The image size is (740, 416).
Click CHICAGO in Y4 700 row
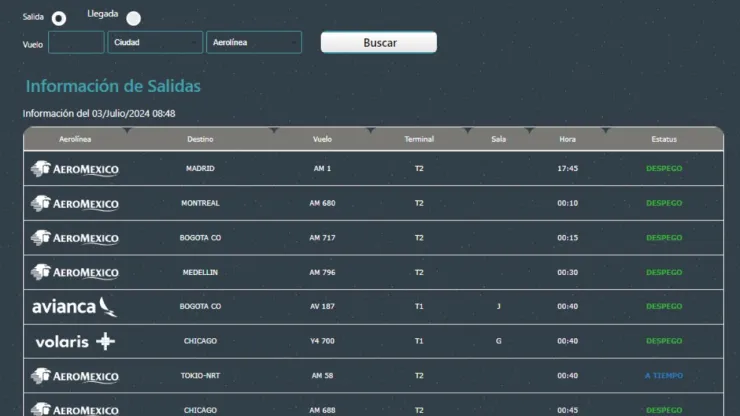200,341
